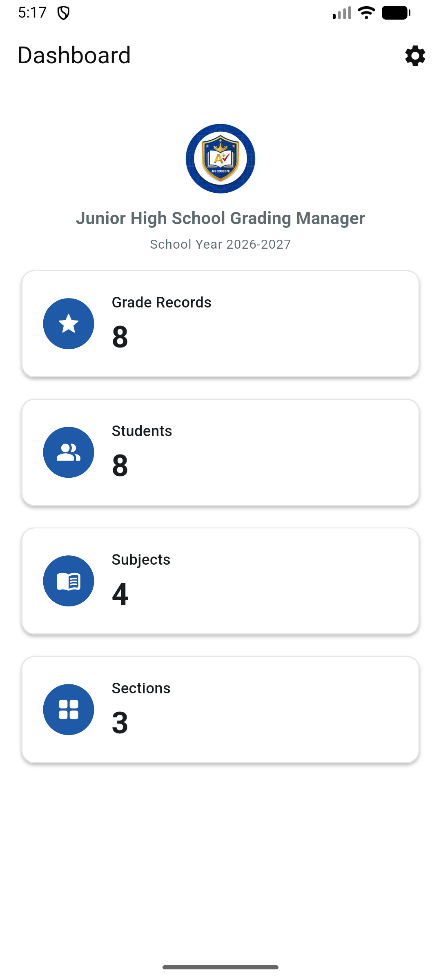Tap the grid icon for Sections
This screenshot has width=441, height=980.
pos(69,710)
